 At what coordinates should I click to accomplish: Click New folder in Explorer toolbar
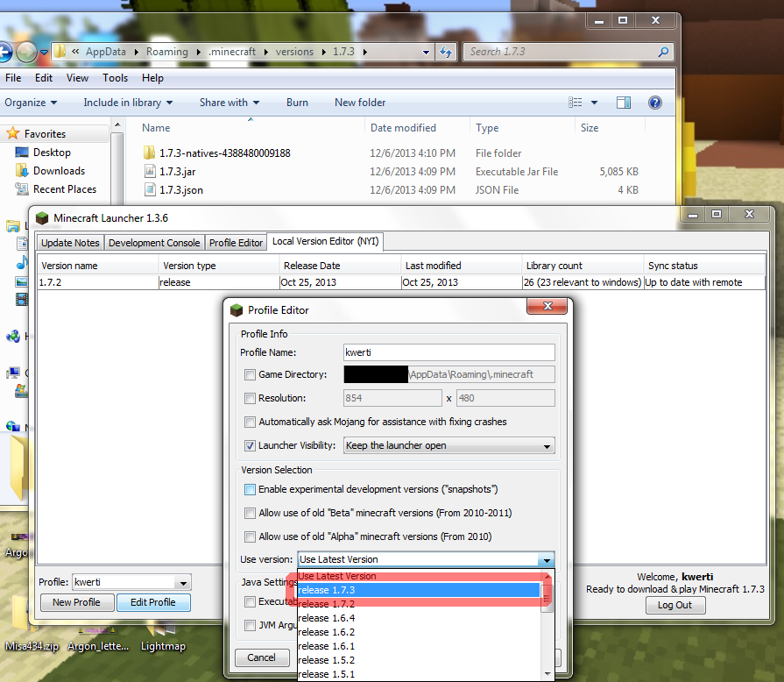(360, 103)
